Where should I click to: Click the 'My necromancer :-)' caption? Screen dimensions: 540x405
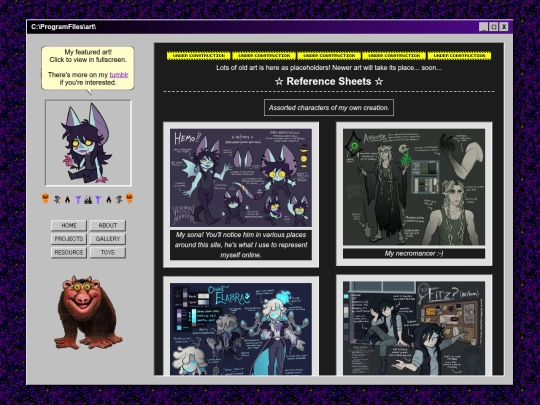pyautogui.click(x=414, y=253)
